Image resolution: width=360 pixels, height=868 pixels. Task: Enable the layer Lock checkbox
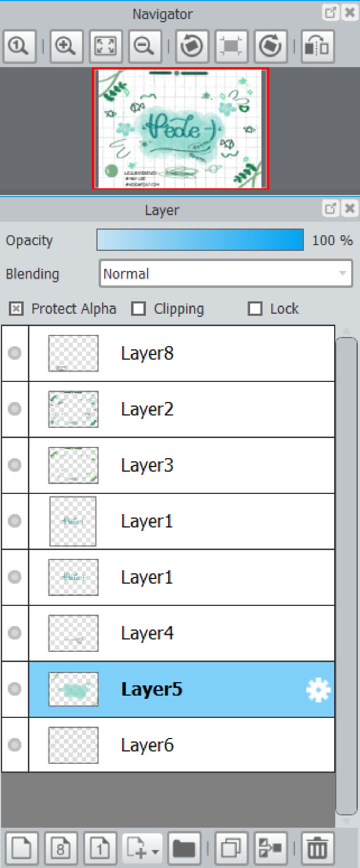(255, 309)
